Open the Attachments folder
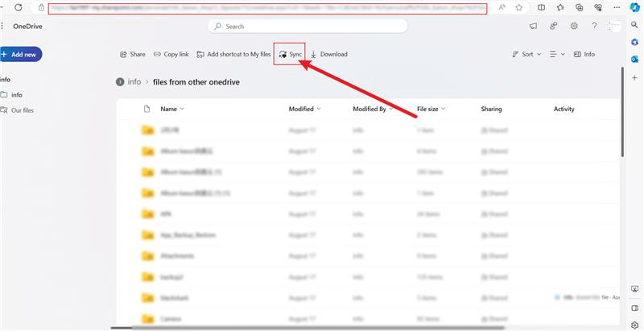Image resolution: width=644 pixels, height=331 pixels. [x=177, y=256]
